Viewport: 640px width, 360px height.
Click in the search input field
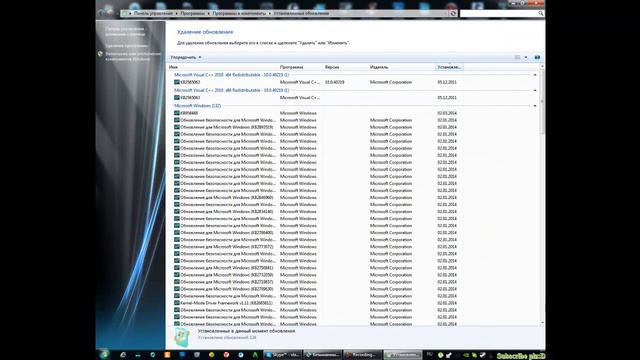tap(499, 13)
